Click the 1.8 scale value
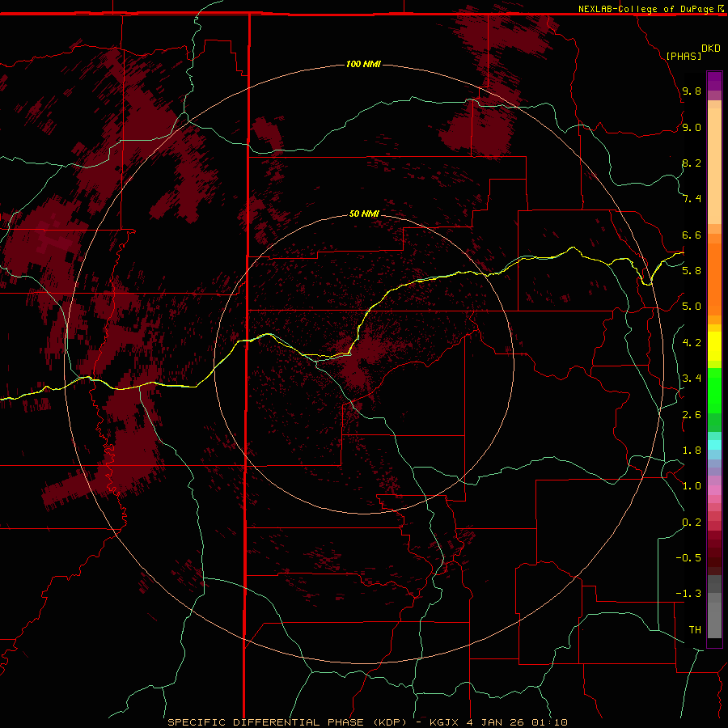Viewport: 728px width, 728px height. pyautogui.click(x=692, y=451)
